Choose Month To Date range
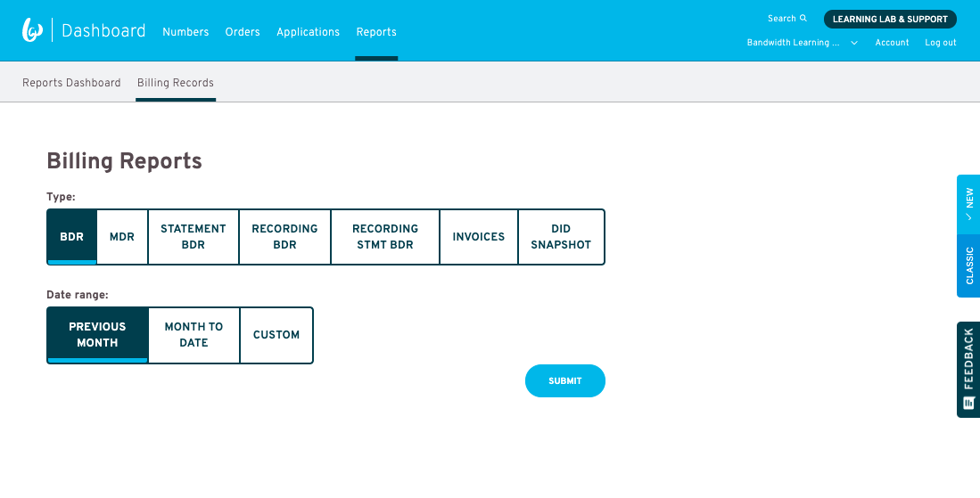Screen dimensions: 980x498 click(x=194, y=335)
